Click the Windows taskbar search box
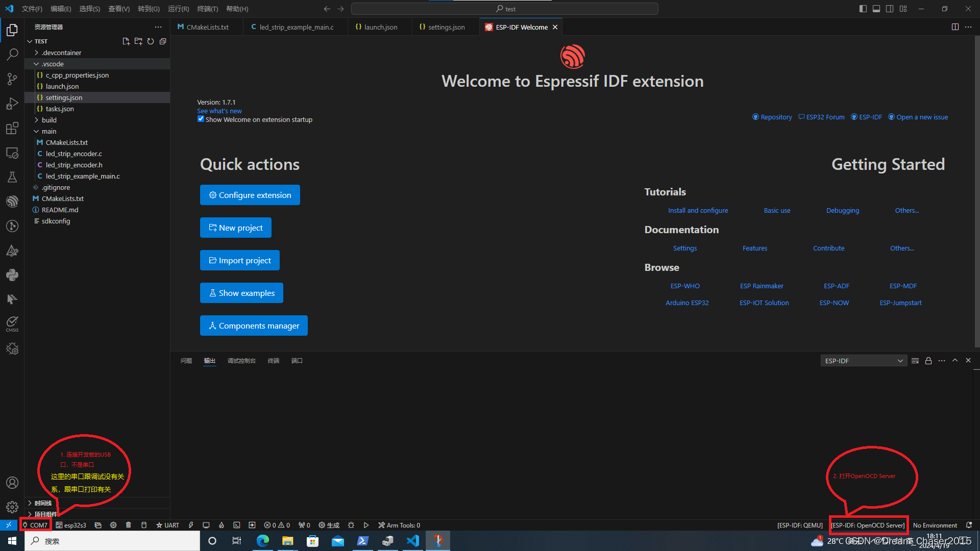The image size is (980, 551). pos(112,541)
